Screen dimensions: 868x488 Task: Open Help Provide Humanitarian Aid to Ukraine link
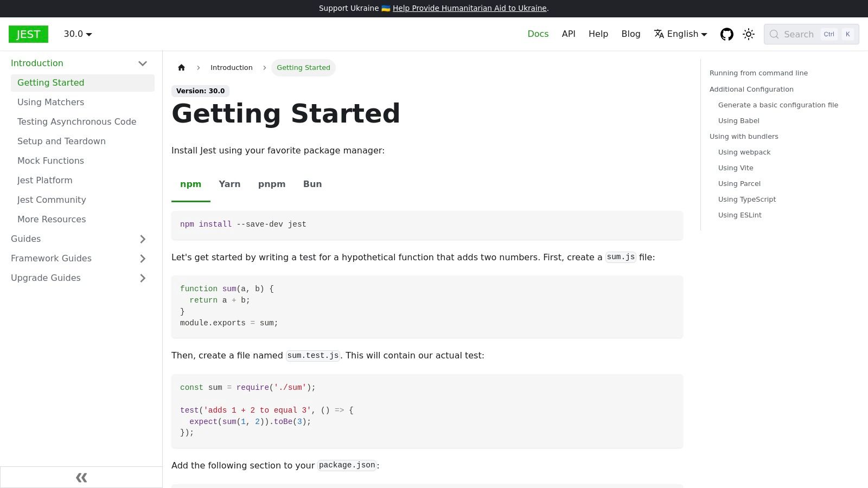pyautogui.click(x=469, y=8)
